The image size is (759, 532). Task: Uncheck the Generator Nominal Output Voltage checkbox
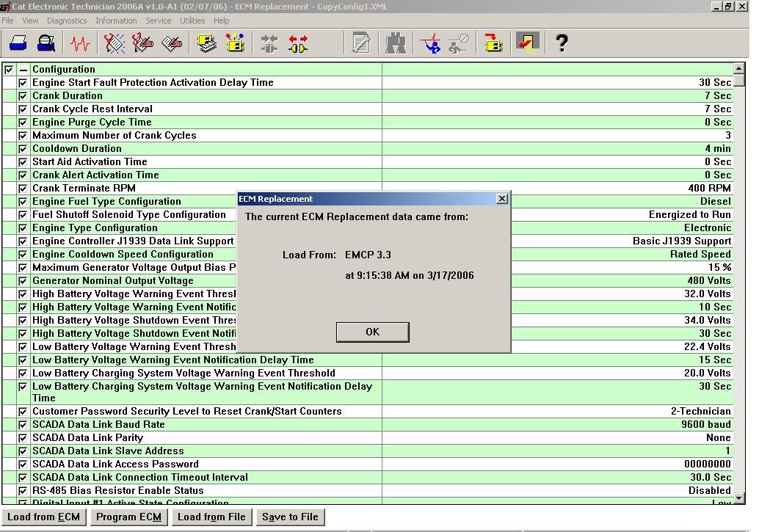(x=22, y=281)
